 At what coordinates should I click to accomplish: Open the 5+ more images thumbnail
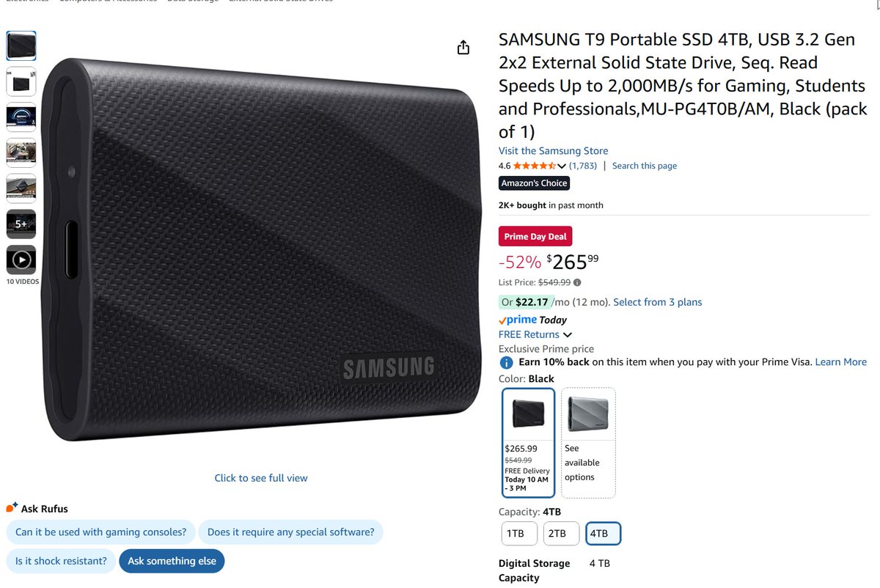(21, 224)
